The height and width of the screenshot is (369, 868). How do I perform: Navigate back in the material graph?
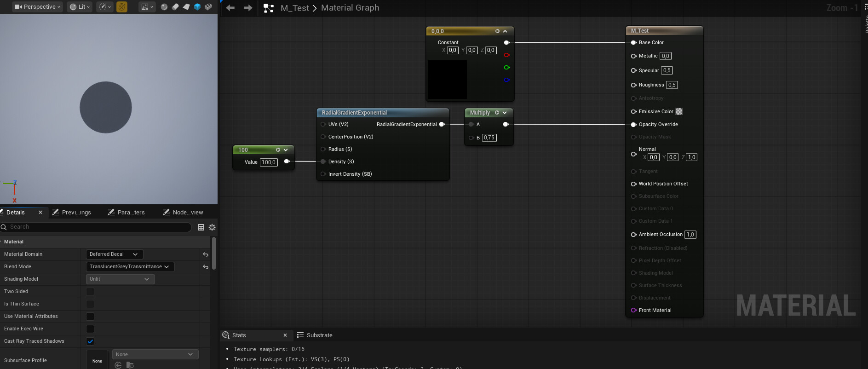tap(230, 8)
